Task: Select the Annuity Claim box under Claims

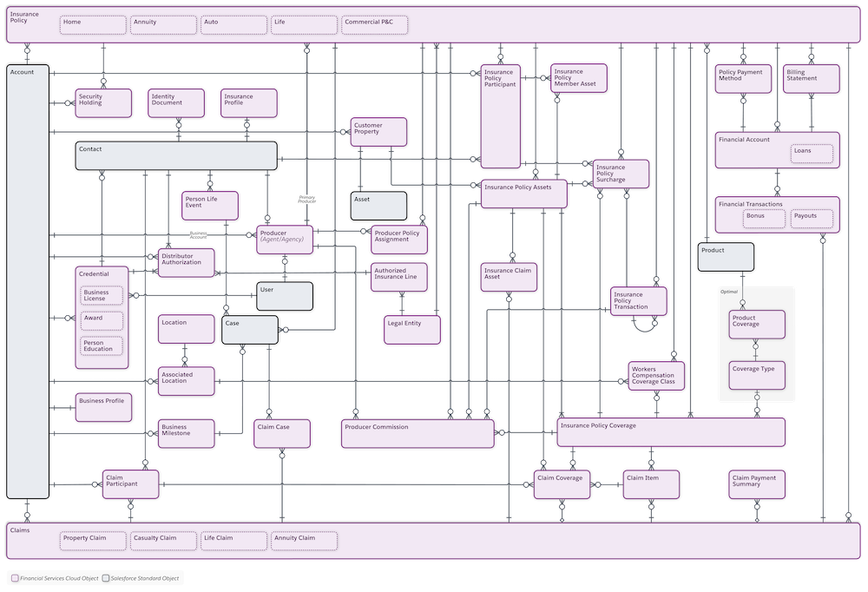Action: [x=304, y=540]
